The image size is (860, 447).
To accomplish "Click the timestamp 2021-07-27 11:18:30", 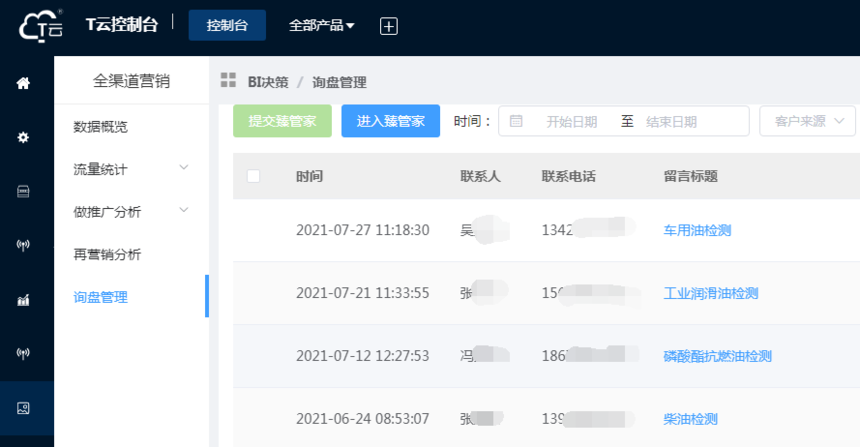I will (x=363, y=230).
